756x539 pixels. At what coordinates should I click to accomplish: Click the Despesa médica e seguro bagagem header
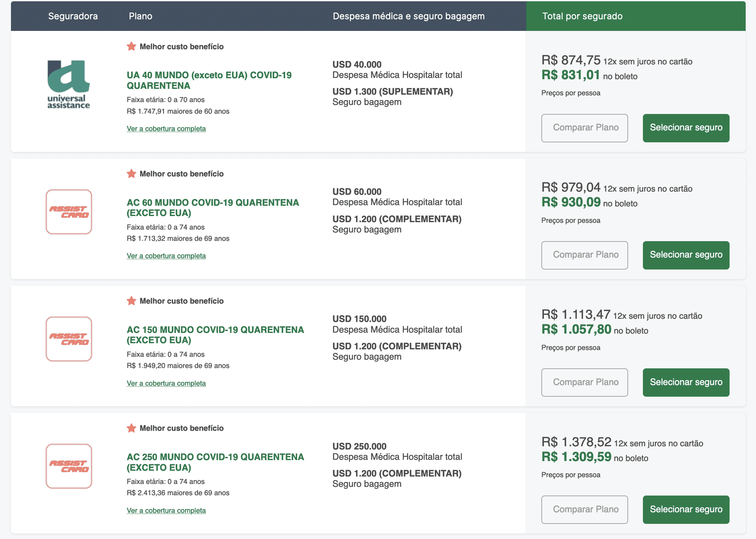pyautogui.click(x=409, y=16)
